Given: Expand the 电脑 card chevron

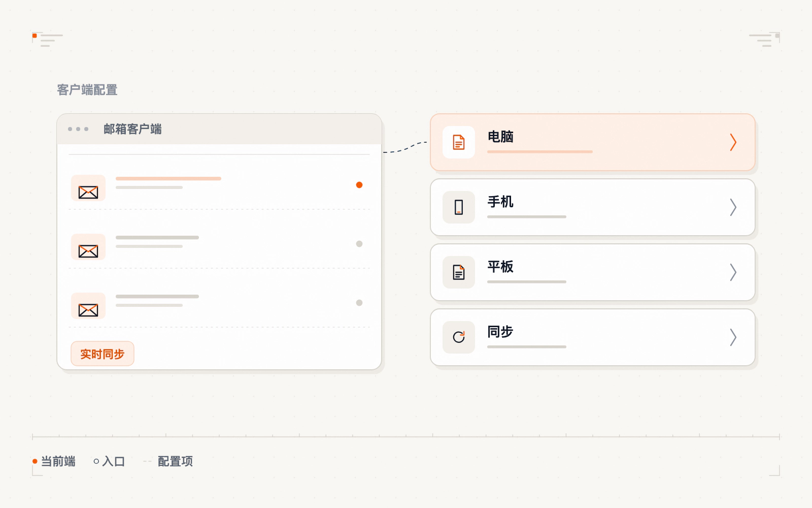Looking at the screenshot, I should 733,142.
